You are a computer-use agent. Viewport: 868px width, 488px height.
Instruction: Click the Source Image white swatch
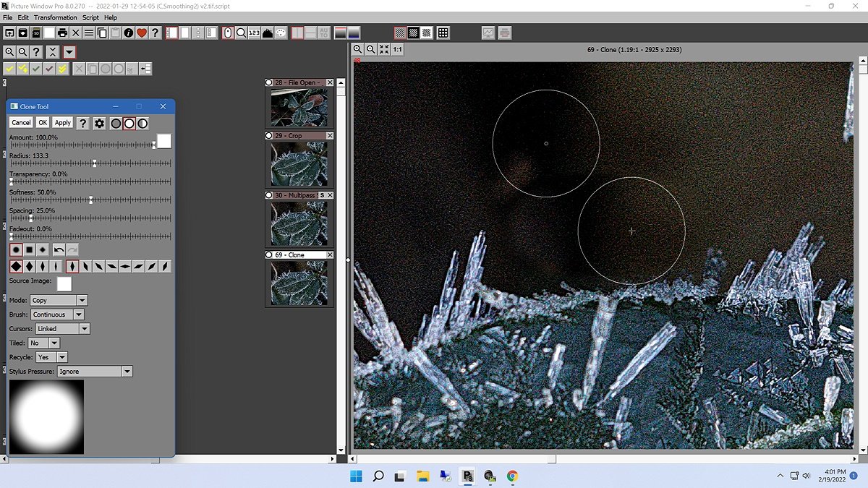click(64, 283)
